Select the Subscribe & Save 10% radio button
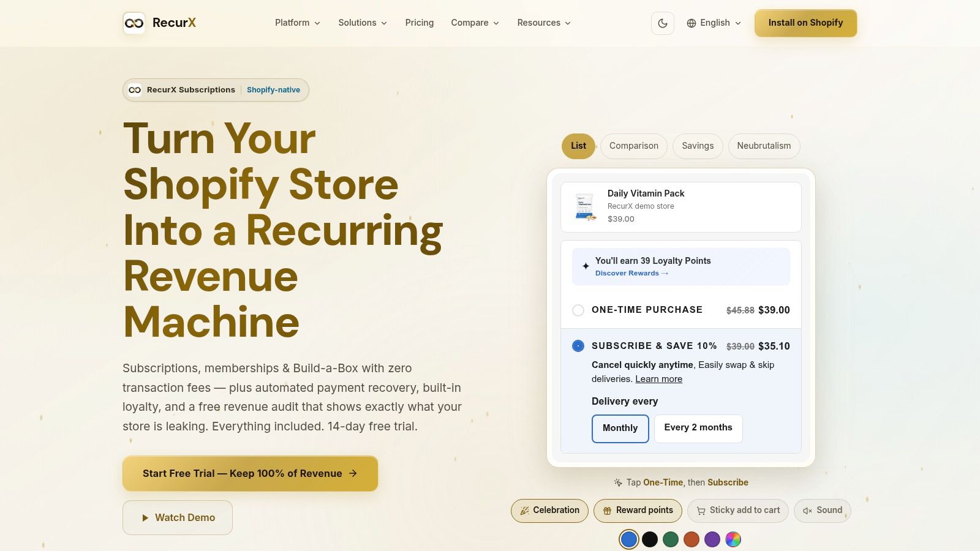Screen dimensions: 980x551 pos(578,346)
